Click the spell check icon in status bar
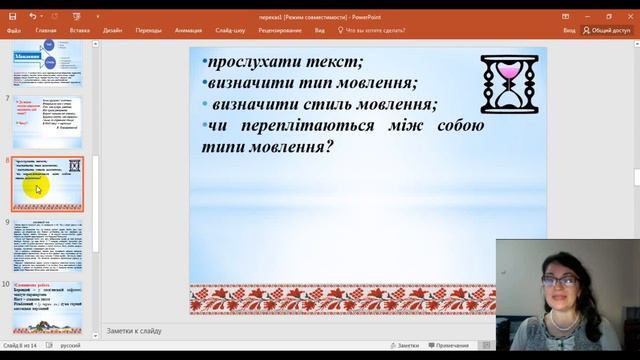 pyautogui.click(x=49, y=345)
